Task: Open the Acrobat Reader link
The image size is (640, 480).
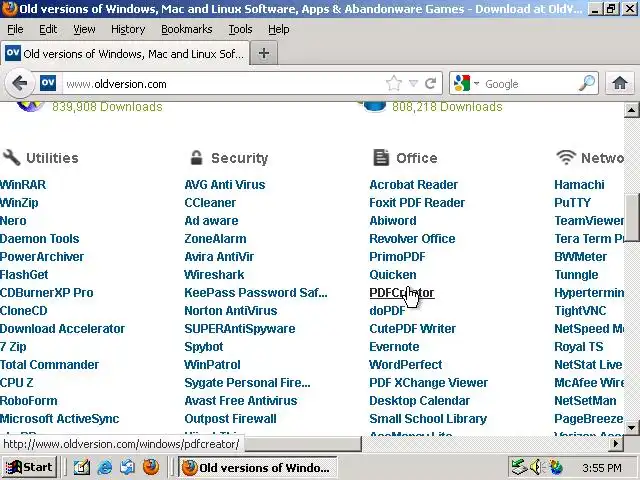Action: [x=413, y=184]
